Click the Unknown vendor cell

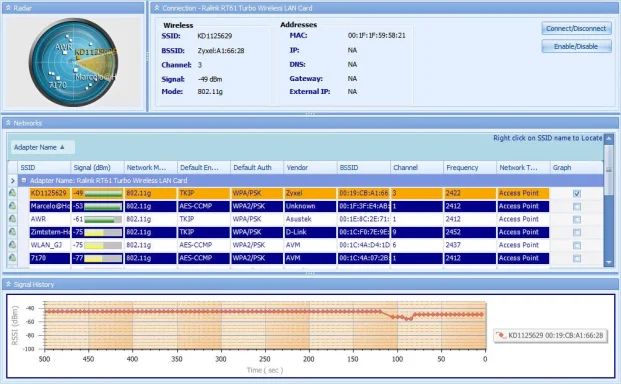310,206
